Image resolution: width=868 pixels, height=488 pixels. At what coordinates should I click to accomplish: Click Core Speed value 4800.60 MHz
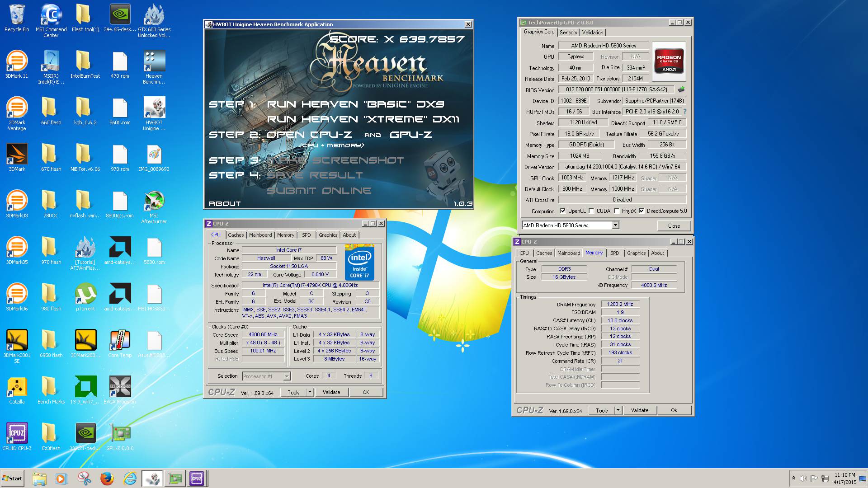pyautogui.click(x=263, y=335)
